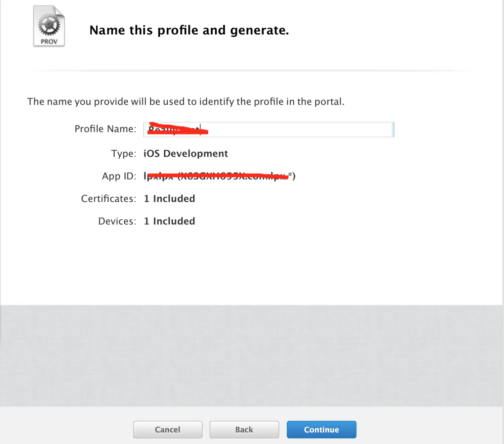
Task: Click the Certificates '1 Included' value
Action: pyautogui.click(x=169, y=199)
